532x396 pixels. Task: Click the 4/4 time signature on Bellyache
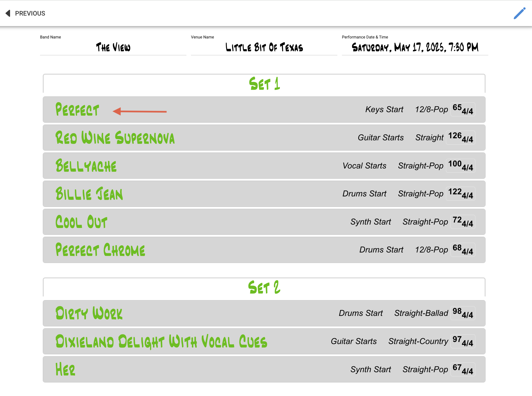[467, 168]
